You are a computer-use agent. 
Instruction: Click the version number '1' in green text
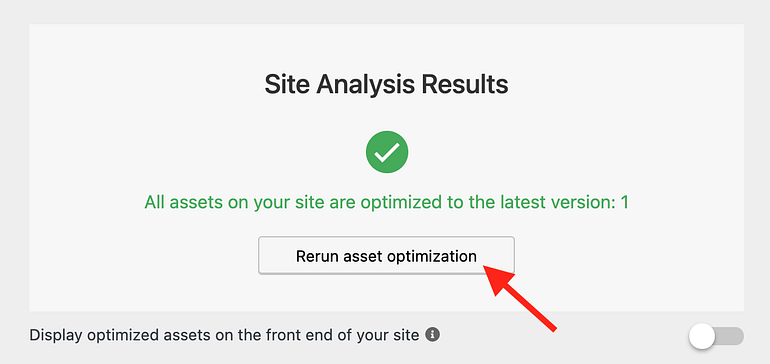coord(625,202)
